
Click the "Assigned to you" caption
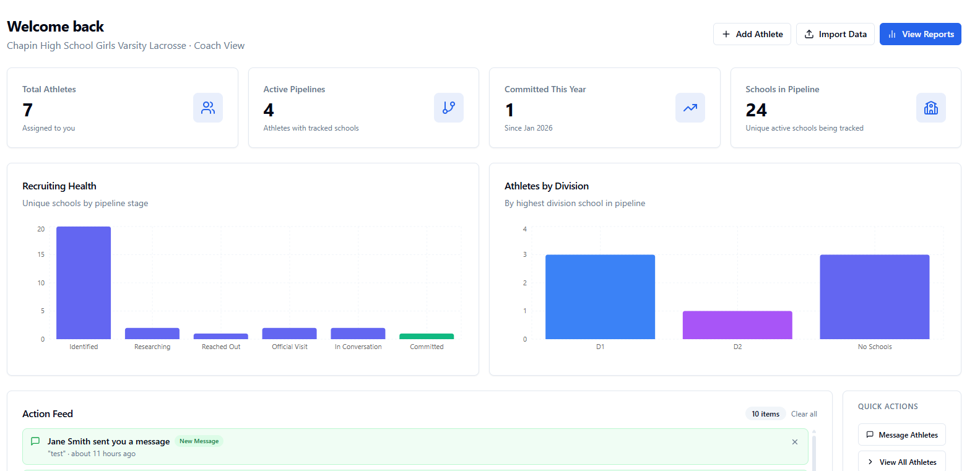pyautogui.click(x=48, y=128)
